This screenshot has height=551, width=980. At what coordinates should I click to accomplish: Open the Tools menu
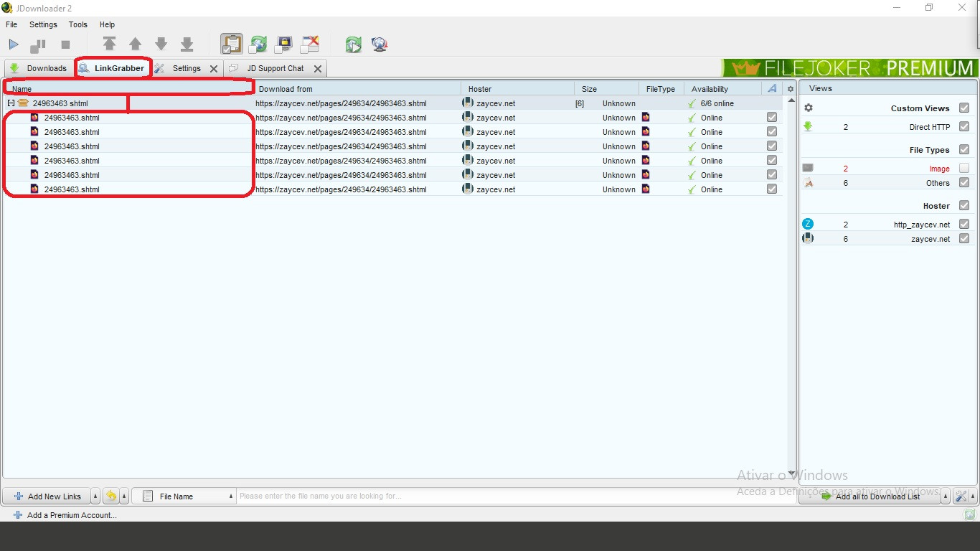[x=77, y=24]
